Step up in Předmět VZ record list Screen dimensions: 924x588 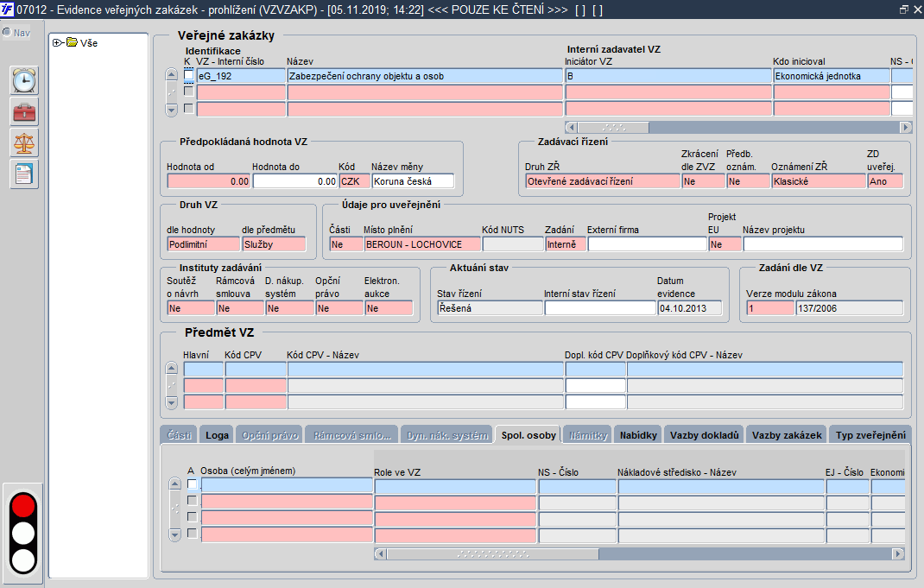tap(172, 368)
